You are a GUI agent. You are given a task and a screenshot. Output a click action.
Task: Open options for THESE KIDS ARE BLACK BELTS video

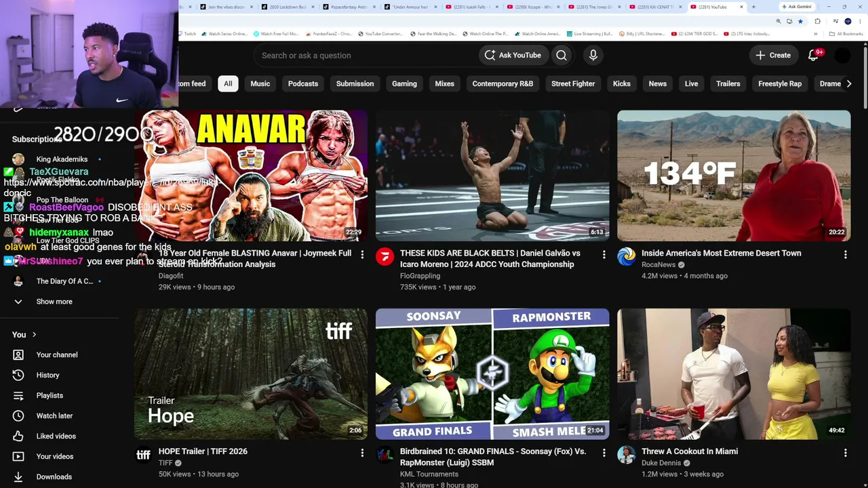pos(604,254)
